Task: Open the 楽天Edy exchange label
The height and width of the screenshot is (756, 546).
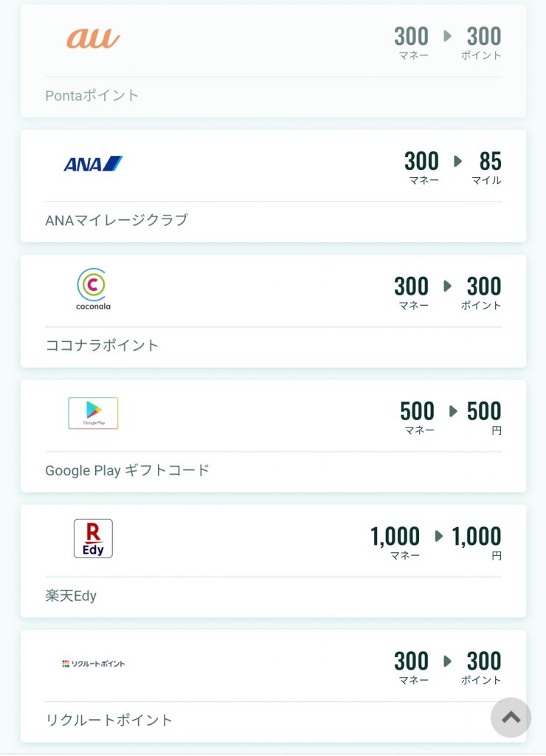Action: (x=71, y=596)
